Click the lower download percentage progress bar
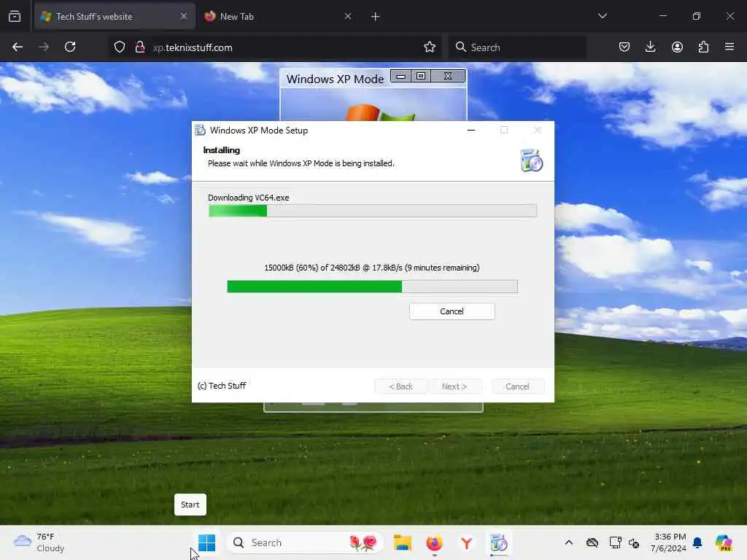Screen dimensions: 747x560 coord(372,287)
